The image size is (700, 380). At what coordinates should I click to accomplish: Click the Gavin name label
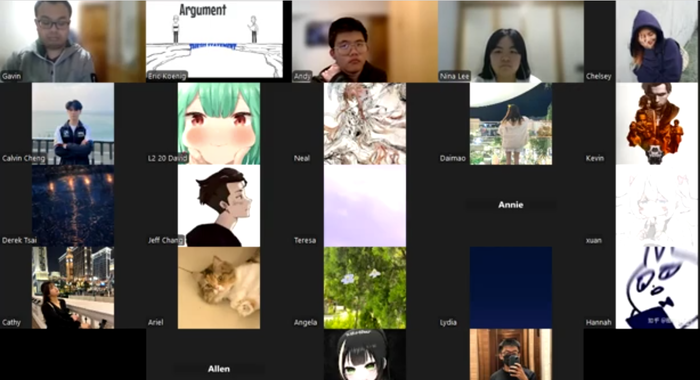pos(11,76)
